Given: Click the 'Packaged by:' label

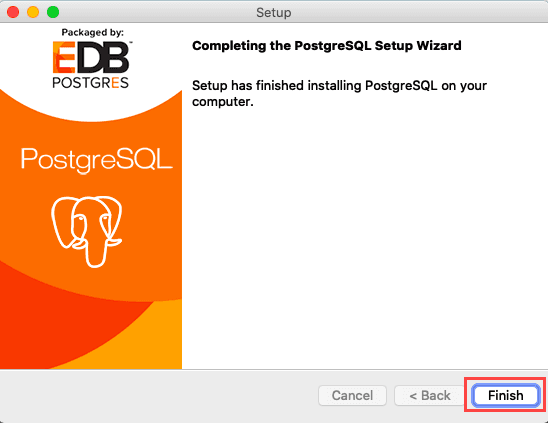Looking at the screenshot, I should 92,33.
